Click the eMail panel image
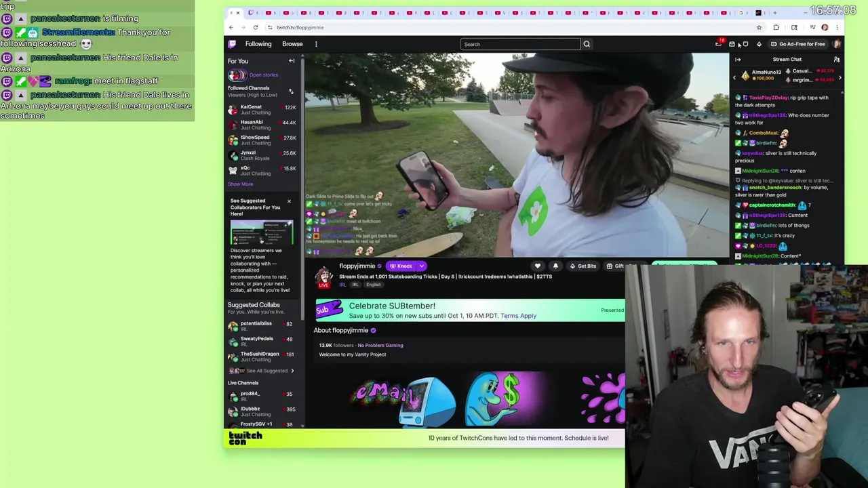 pos(403,401)
